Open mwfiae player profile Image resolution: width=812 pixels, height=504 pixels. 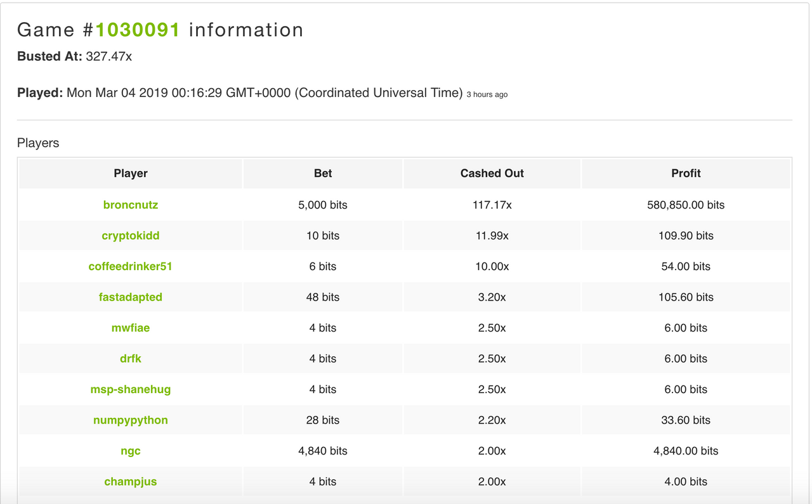(131, 328)
